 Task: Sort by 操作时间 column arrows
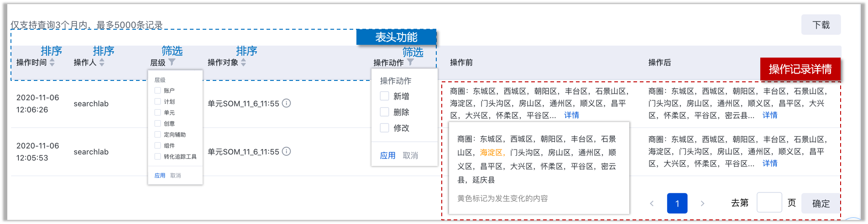(52, 62)
